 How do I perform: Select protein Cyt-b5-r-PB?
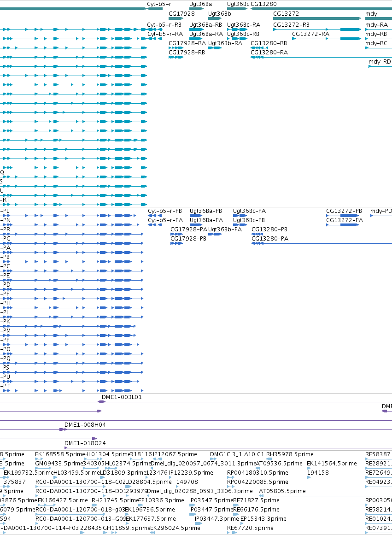(x=165, y=211)
